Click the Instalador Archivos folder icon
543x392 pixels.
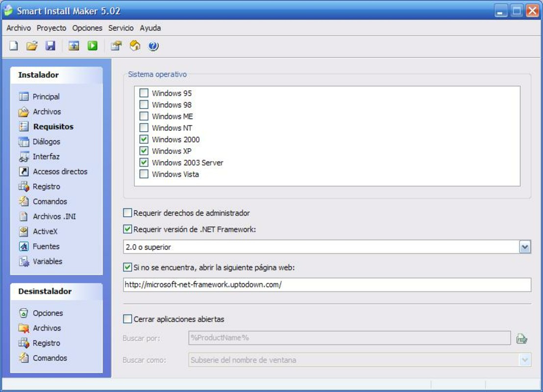point(24,112)
